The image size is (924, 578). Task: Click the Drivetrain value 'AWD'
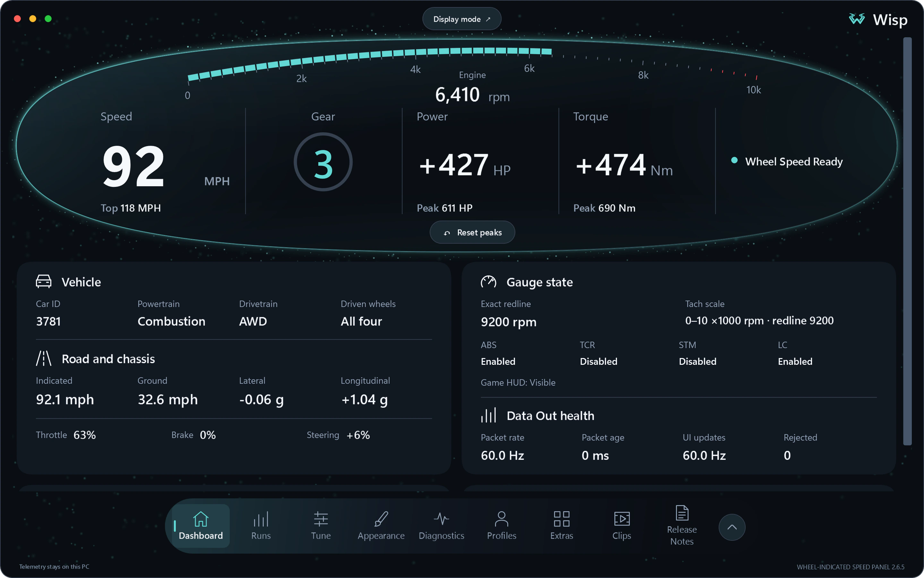[253, 321]
